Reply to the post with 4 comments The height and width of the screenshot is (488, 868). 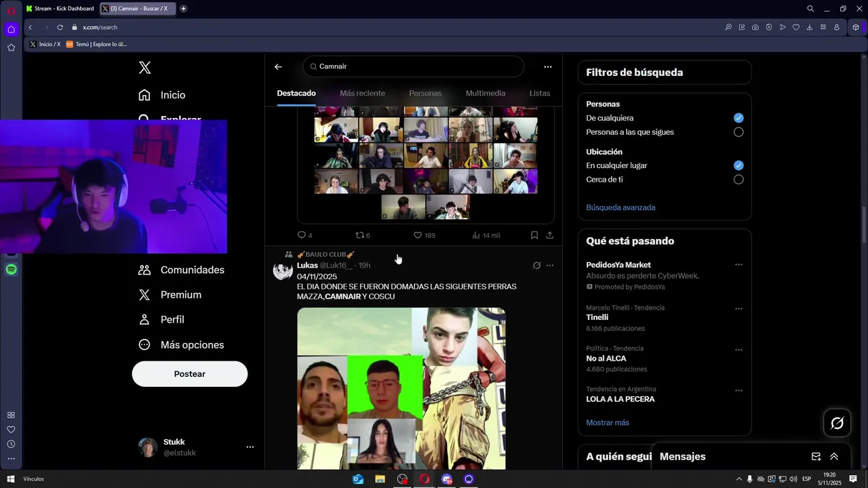click(x=304, y=235)
